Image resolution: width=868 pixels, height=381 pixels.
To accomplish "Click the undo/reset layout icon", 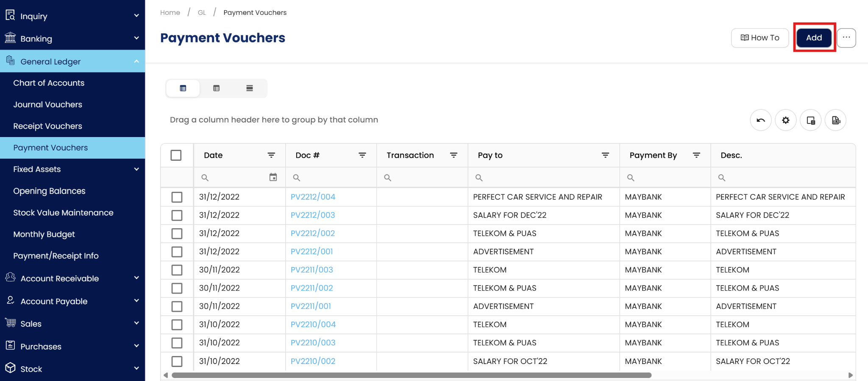I will [x=761, y=120].
